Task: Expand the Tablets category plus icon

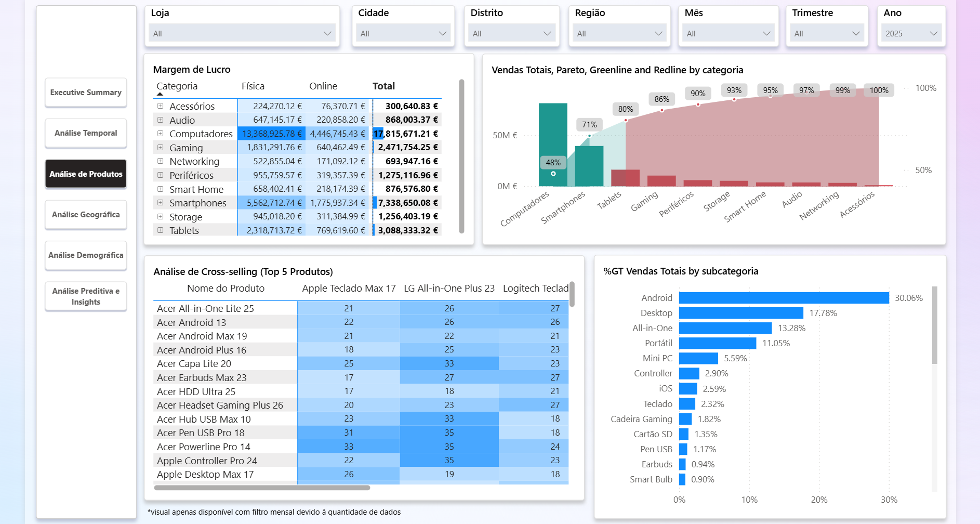Action: point(160,230)
